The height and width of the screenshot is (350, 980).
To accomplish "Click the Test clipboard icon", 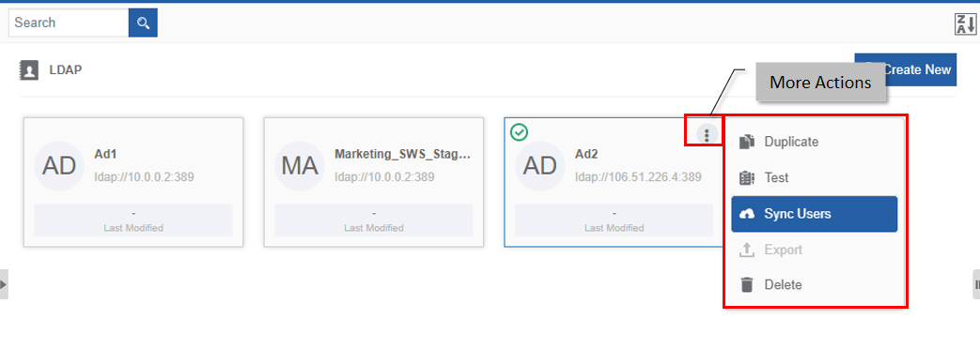I will point(747,178).
